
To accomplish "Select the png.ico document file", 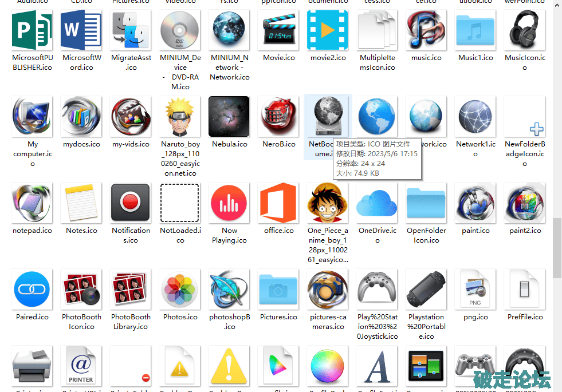I will click(475, 290).
